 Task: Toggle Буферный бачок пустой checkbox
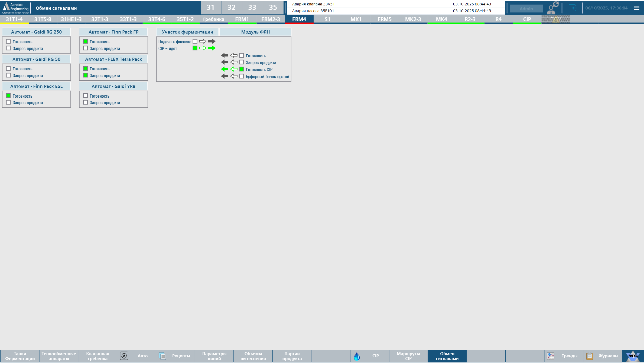[x=242, y=76]
